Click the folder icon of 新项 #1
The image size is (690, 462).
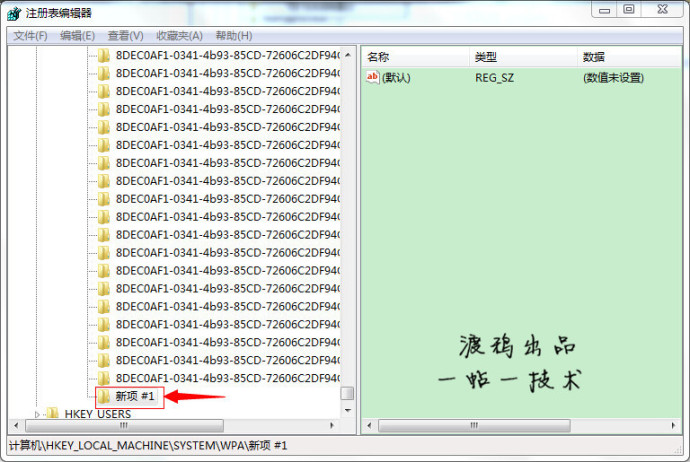(104, 396)
